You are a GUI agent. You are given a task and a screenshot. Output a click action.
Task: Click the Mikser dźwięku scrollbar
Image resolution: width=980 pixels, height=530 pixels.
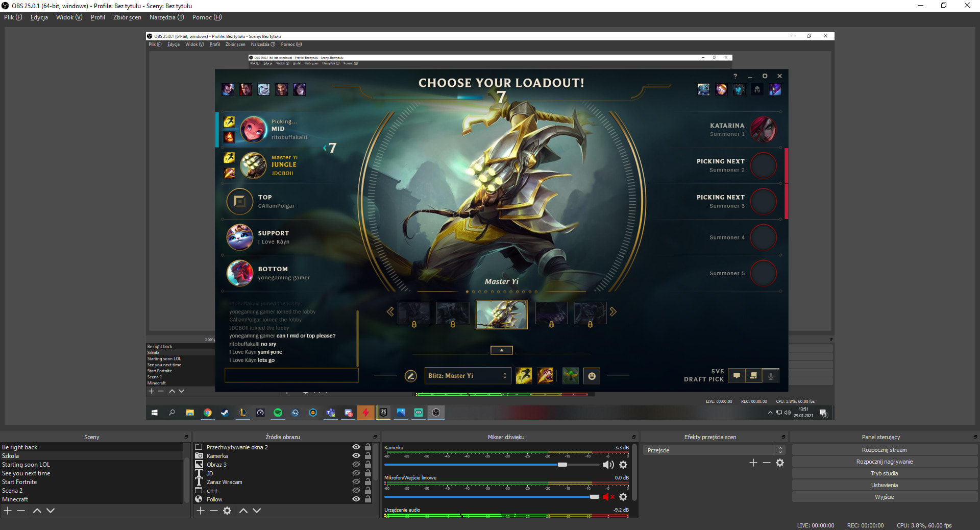pyautogui.click(x=634, y=472)
